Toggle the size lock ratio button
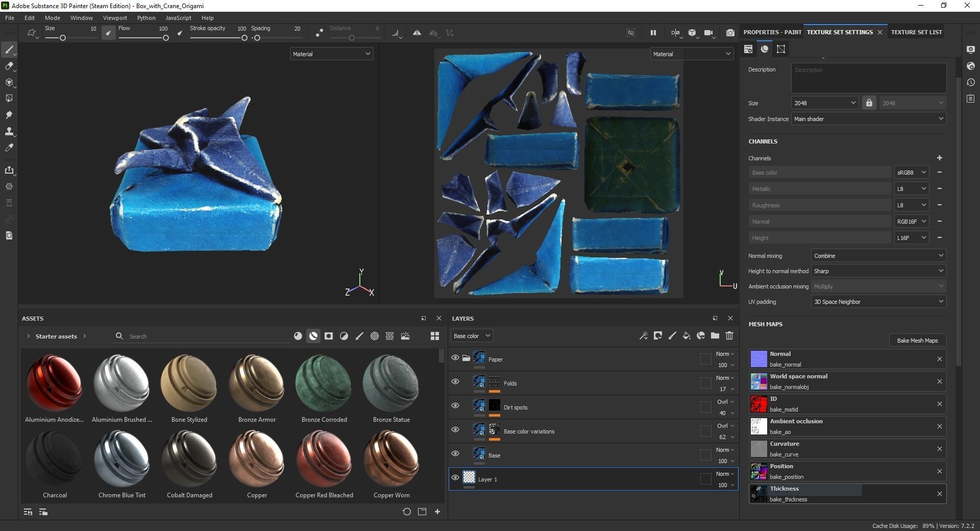The width and height of the screenshot is (980, 531). (x=869, y=103)
